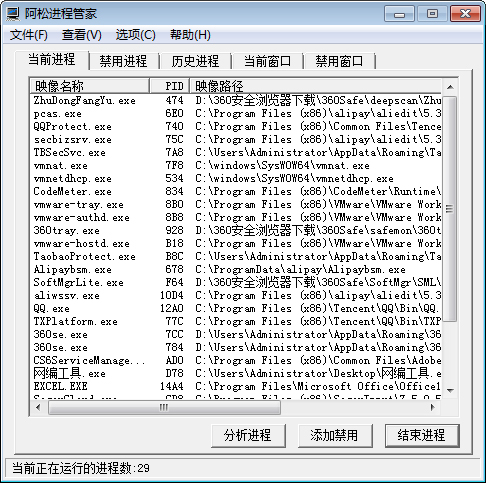Click horizontal scrollbar left arrow
Image resolution: width=486 pixels, height=483 pixels.
[38, 407]
